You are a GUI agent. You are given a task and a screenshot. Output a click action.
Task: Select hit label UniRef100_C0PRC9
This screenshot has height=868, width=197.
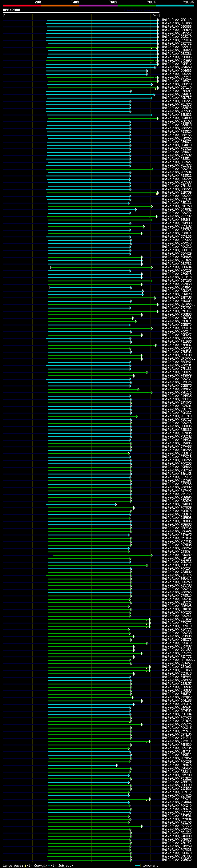point(177,84)
